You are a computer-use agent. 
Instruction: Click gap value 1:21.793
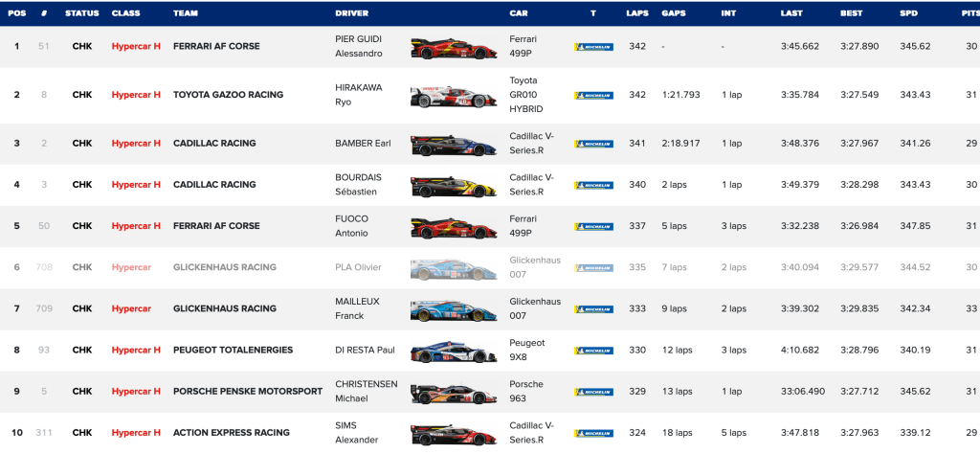[x=681, y=95]
